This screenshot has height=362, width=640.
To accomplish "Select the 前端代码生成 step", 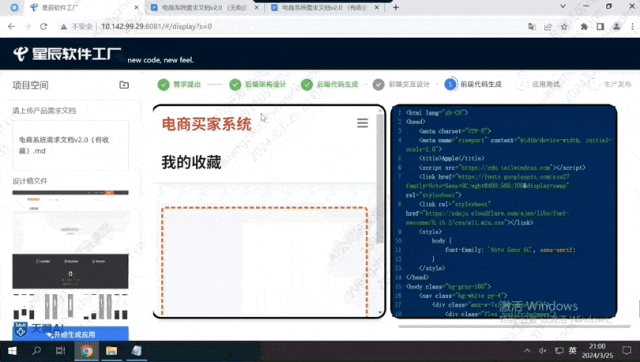I will (473, 84).
